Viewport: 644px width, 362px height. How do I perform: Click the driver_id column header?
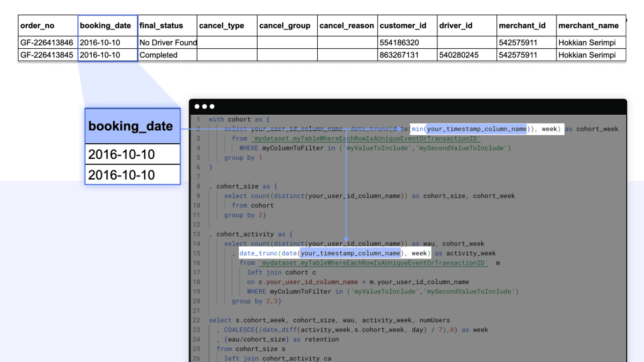456,25
